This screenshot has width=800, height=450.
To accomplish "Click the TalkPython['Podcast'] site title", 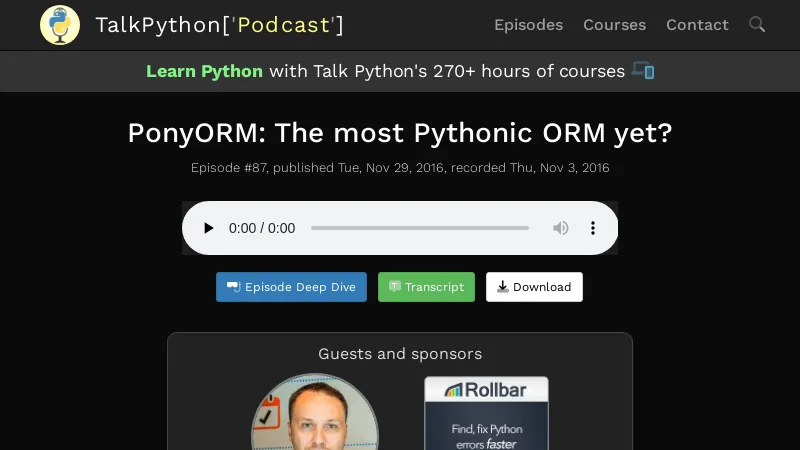I will pyautogui.click(x=219, y=25).
